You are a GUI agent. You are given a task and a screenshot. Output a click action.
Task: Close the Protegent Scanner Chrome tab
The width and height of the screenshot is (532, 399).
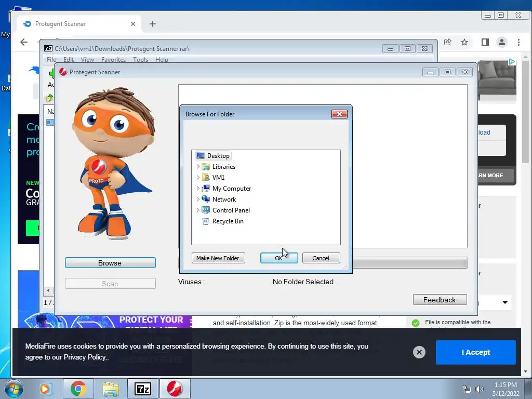(133, 24)
